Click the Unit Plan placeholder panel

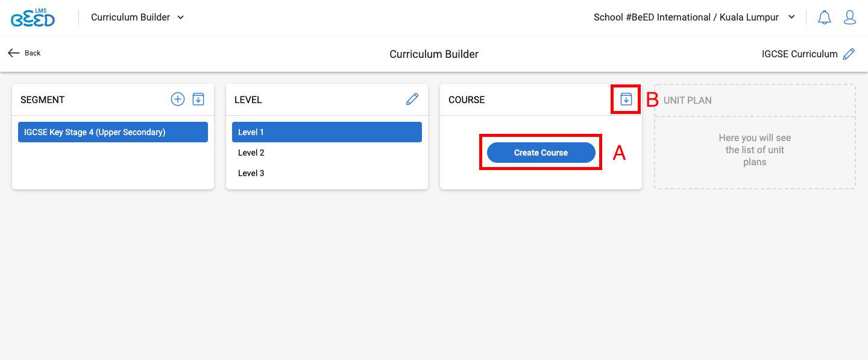coord(755,137)
